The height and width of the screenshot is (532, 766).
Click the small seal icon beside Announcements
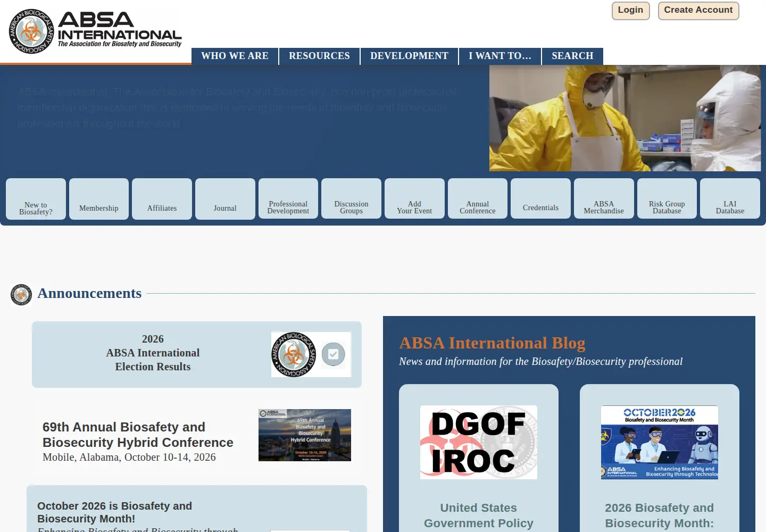point(21,295)
